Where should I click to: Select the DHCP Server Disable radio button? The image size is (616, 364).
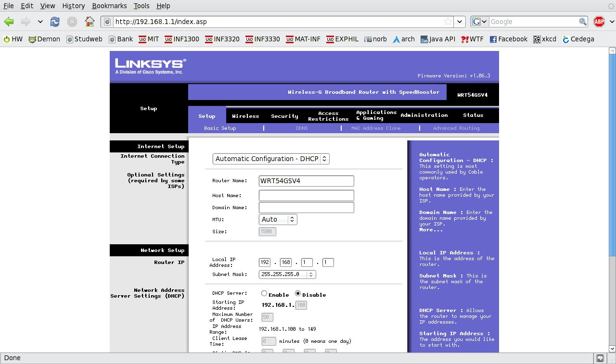click(x=298, y=293)
